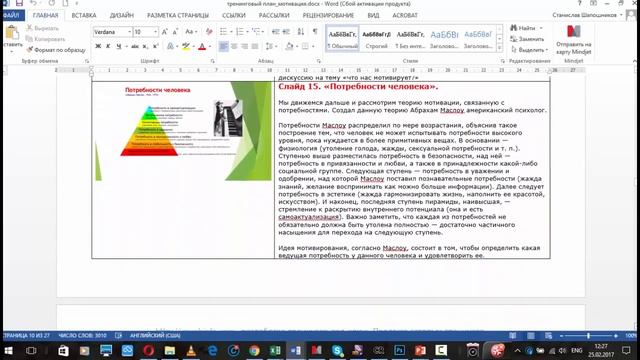Switch to the ВСТАВКА tab
Image resolution: width=640 pixels, height=360 pixels.
[84, 16]
